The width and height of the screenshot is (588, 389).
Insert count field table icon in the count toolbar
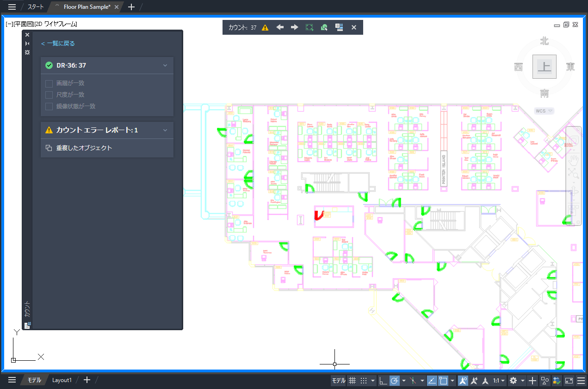point(339,27)
